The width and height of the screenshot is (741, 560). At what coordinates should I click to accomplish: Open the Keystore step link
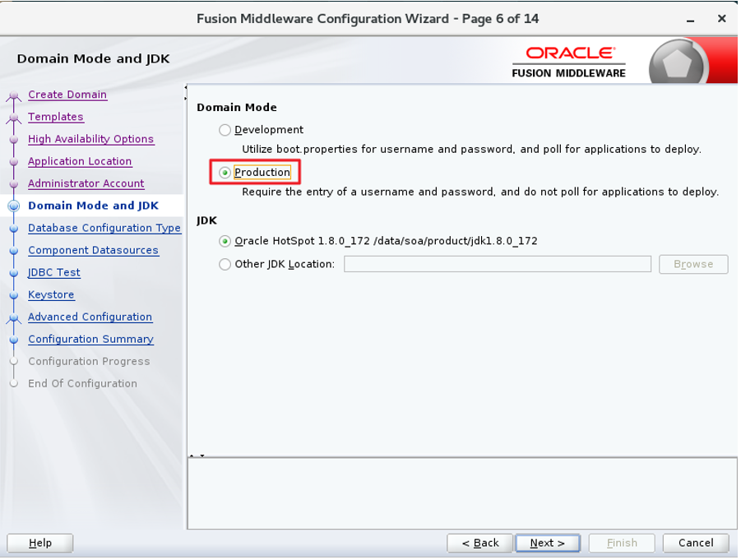click(51, 294)
